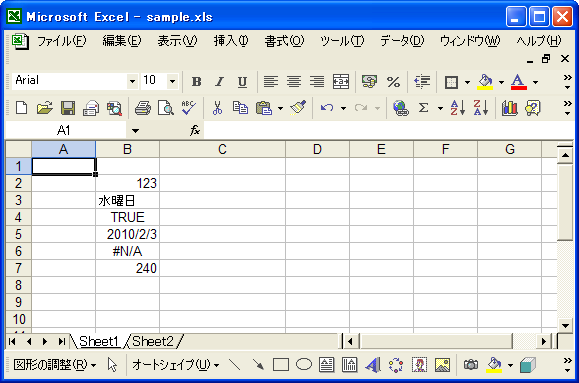Open 図形の調整(R) draw menu
Image resolution: width=579 pixels, height=383 pixels.
coord(55,365)
